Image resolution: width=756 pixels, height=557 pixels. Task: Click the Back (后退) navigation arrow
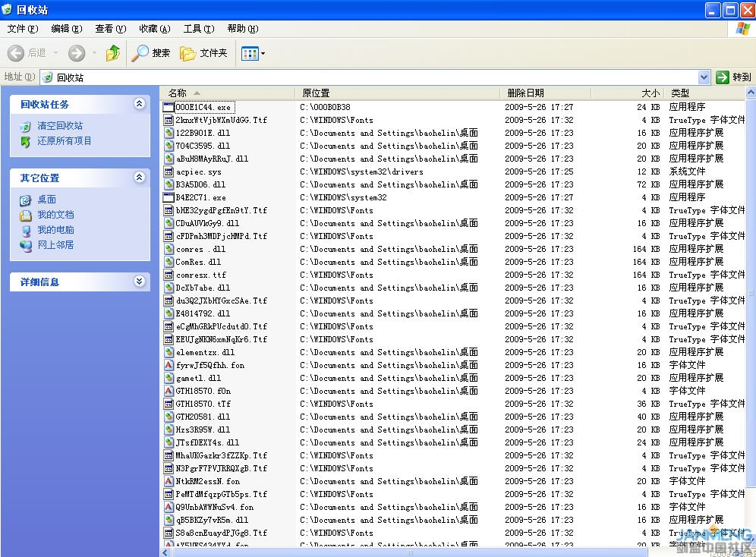click(x=16, y=53)
